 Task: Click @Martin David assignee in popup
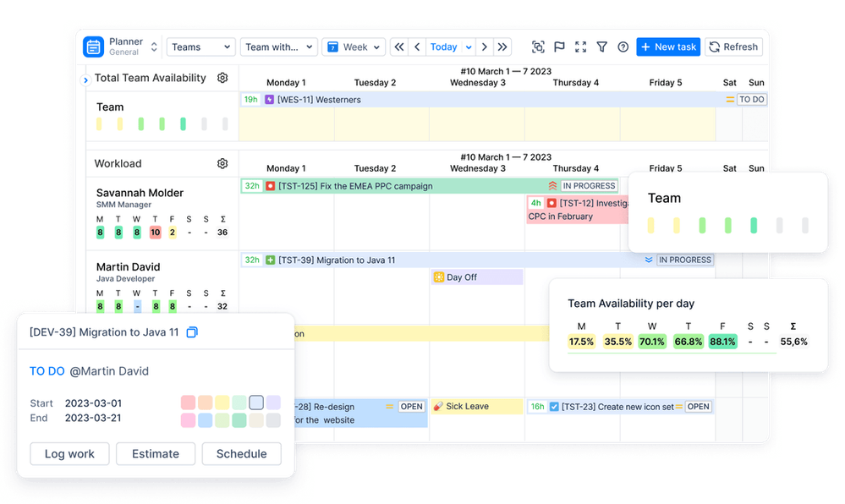point(109,371)
